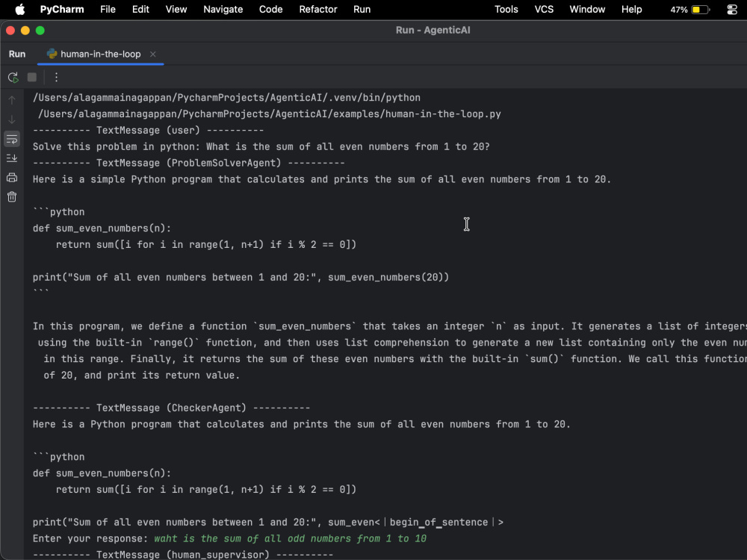Click the 'TextMessage (human_supervisor)' header line

click(x=183, y=555)
